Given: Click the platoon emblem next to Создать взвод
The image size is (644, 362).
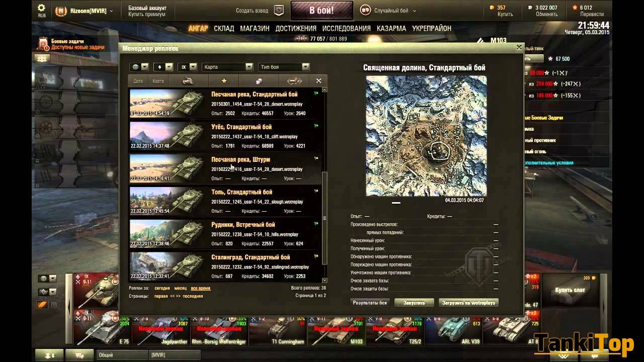Looking at the screenshot, I should tap(279, 10).
